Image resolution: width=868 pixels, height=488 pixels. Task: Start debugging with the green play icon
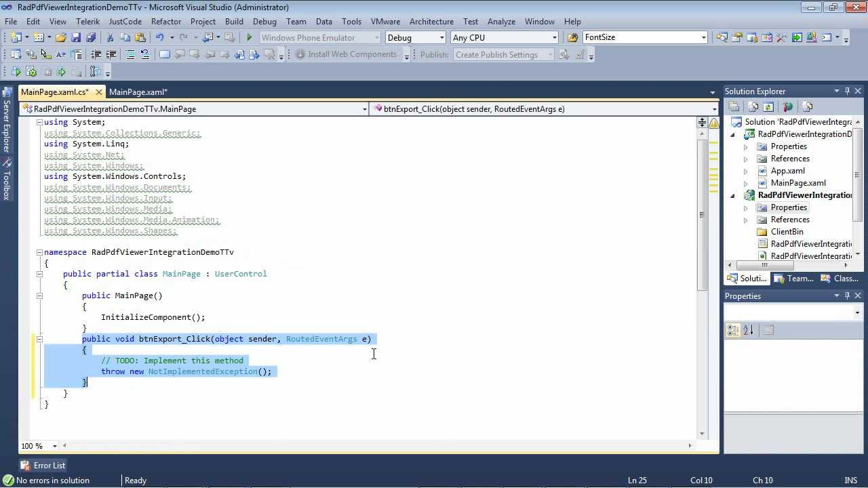pos(250,37)
